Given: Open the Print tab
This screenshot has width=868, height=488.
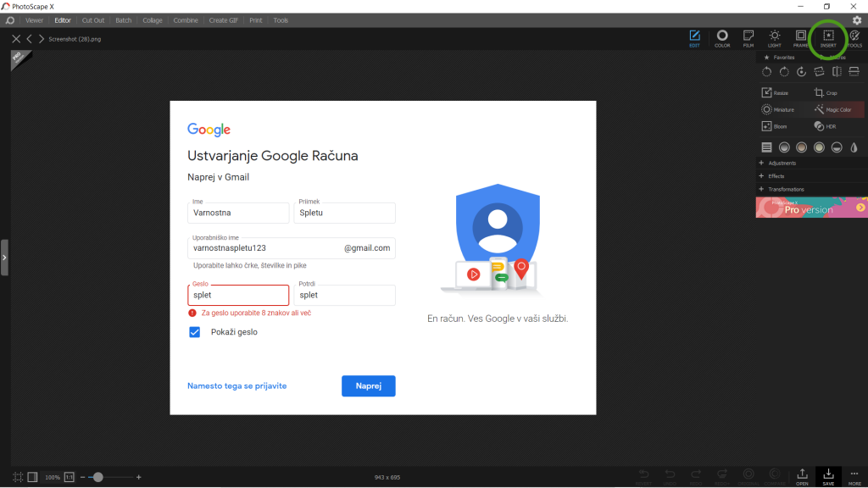Looking at the screenshot, I should 256,20.
